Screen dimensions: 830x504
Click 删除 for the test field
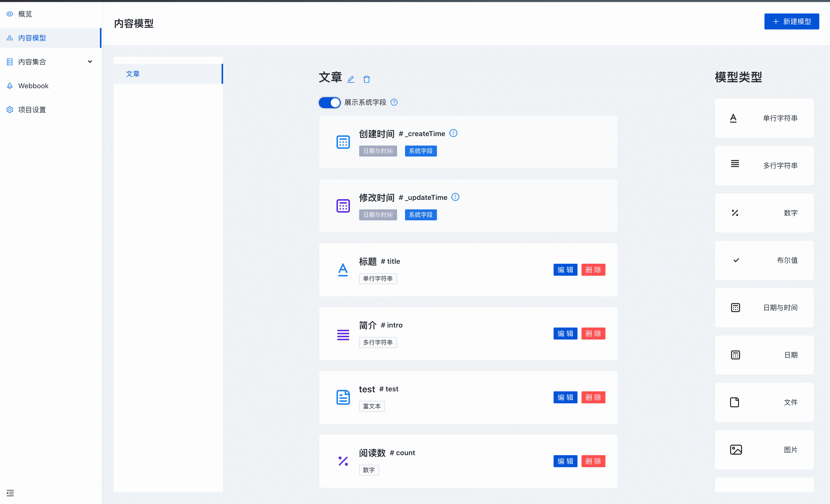[593, 397]
